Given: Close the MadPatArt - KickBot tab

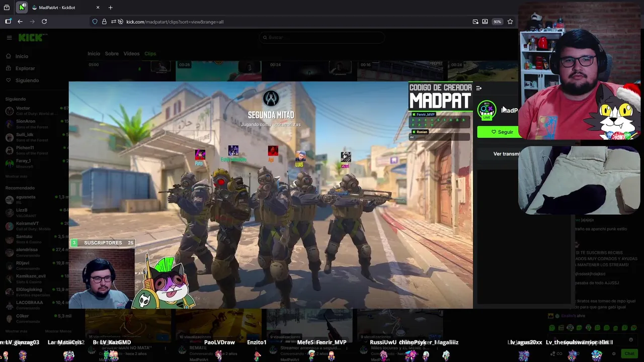Looking at the screenshot, I should 98,8.
